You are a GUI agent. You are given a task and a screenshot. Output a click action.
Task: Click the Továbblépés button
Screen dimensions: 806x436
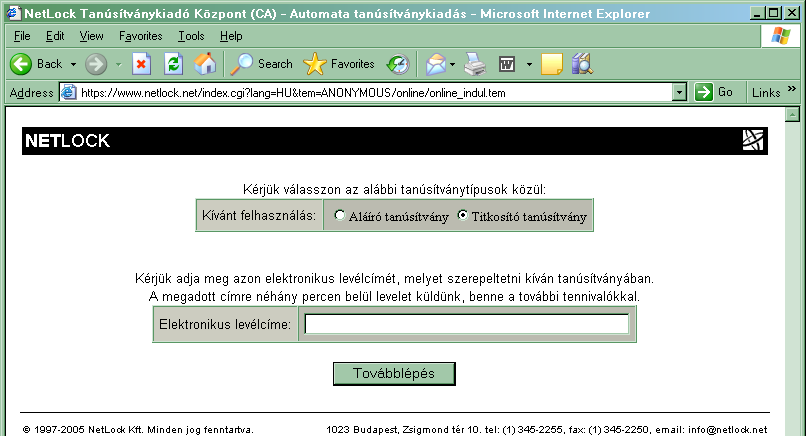(394, 374)
